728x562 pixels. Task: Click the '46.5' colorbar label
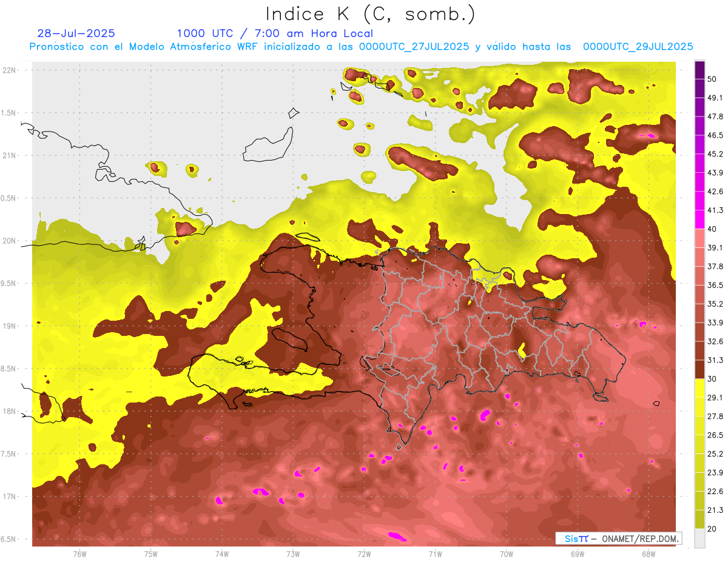(x=716, y=135)
